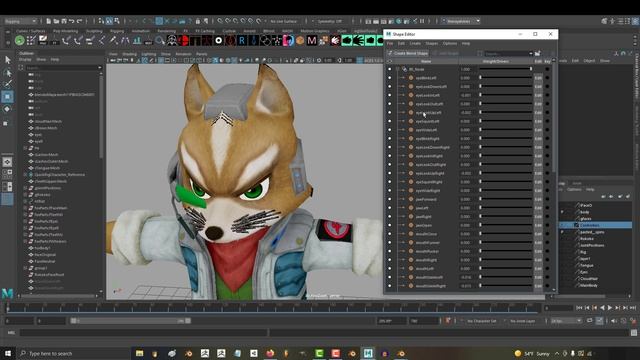Viewport: 640px width, 360px height.
Task: Click the icon right of Shape Editor search
Action: click(x=538, y=53)
